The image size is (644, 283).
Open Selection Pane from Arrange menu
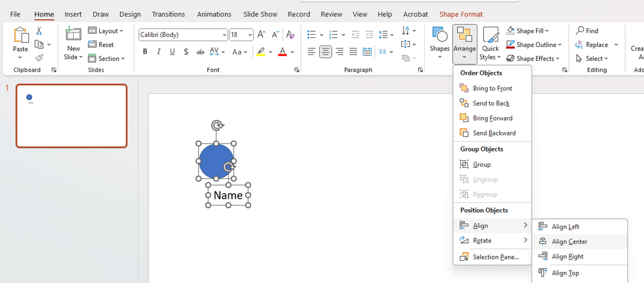coord(492,257)
